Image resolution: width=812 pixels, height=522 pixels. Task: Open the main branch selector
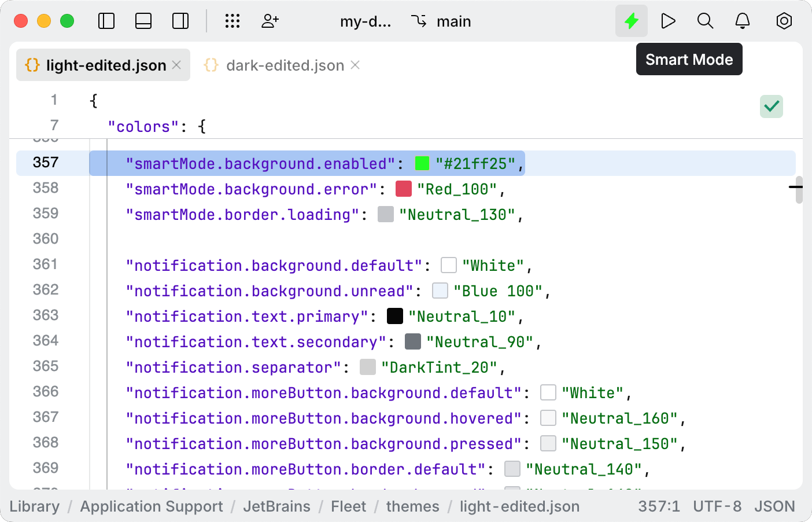point(442,21)
